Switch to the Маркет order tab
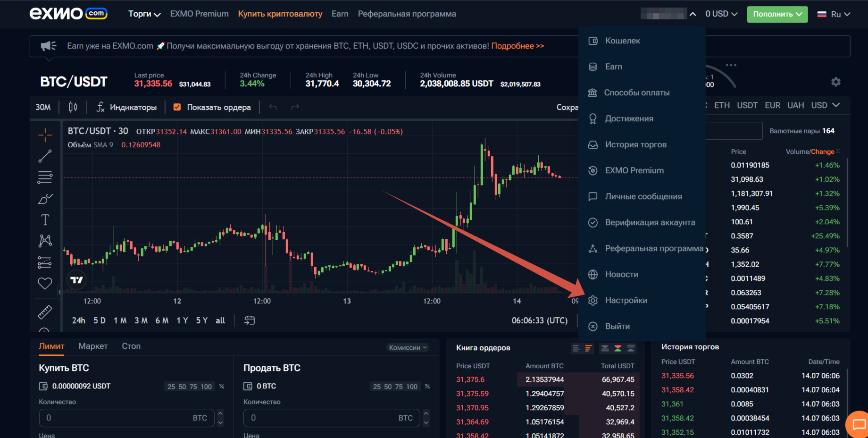Viewport: 868px width, 438px height. (x=93, y=346)
